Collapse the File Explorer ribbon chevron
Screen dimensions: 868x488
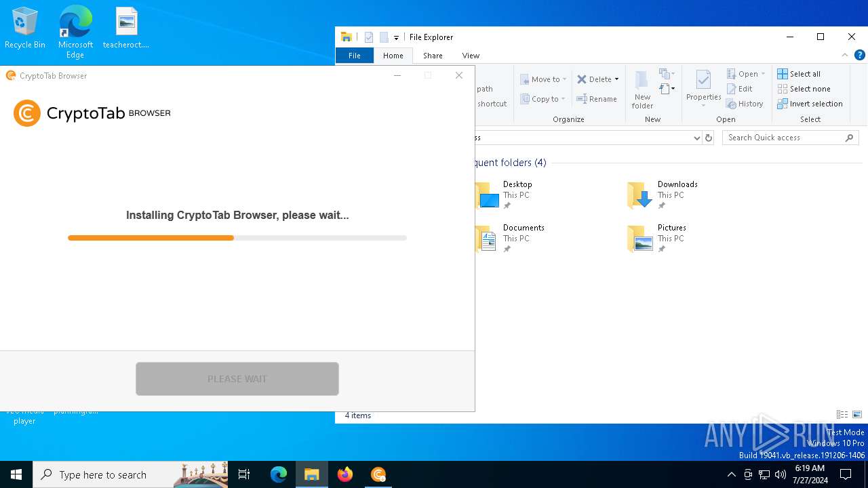[845, 56]
